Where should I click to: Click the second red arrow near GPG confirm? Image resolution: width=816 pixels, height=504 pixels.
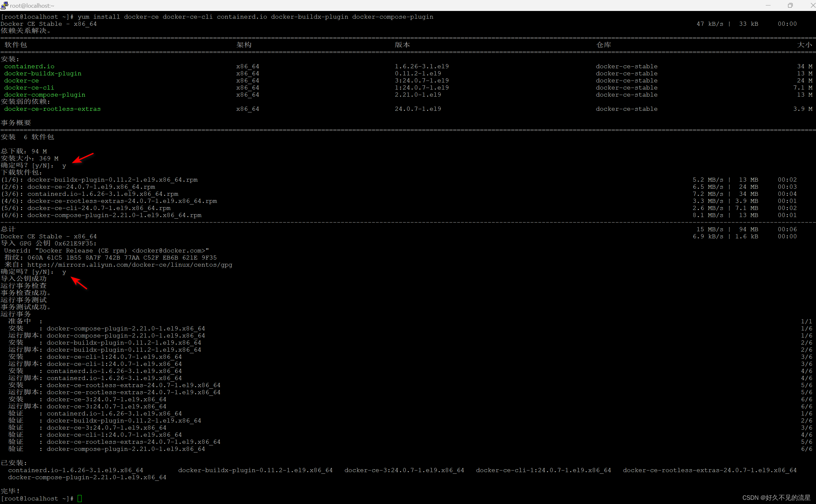click(79, 283)
